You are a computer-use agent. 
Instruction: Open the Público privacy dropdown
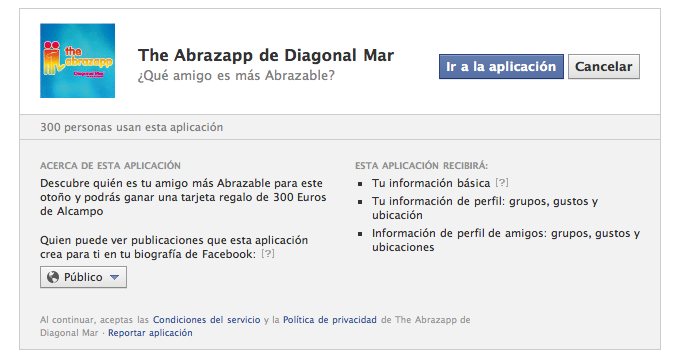pos(83,277)
